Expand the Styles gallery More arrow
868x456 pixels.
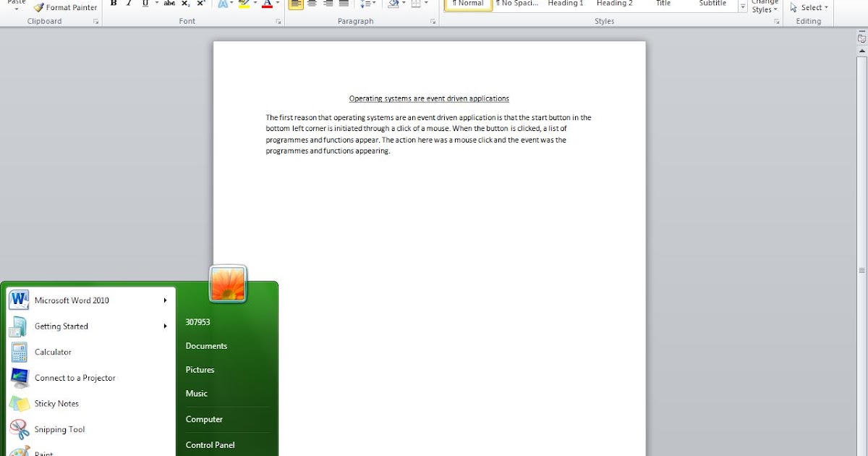coord(743,7)
